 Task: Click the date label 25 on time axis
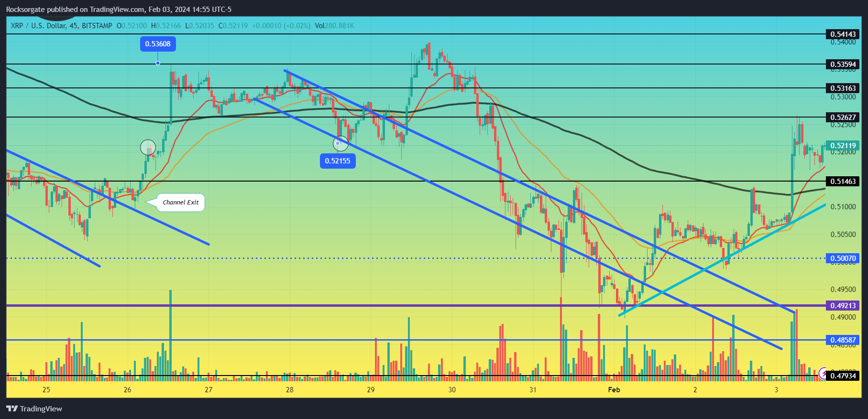pos(46,390)
